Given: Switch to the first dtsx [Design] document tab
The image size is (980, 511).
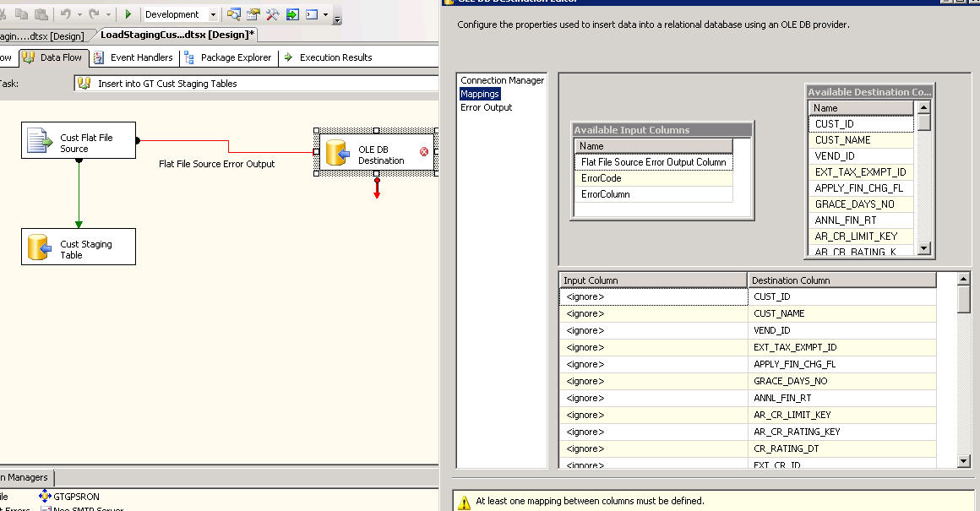Looking at the screenshot, I should coord(42,36).
